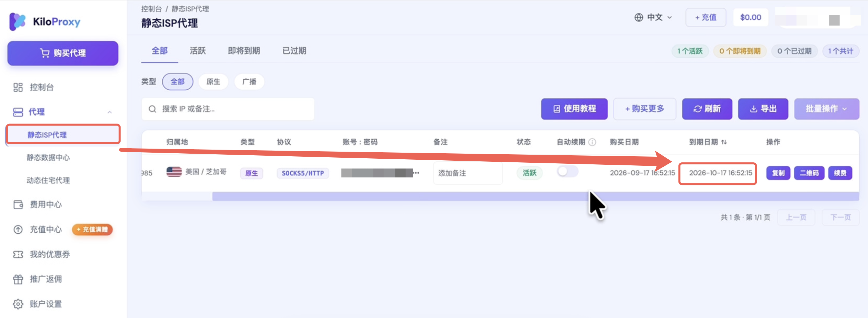Image resolution: width=868 pixels, height=318 pixels.
Task: Click the 充值中心 upload circle icon
Action: [x=18, y=229]
